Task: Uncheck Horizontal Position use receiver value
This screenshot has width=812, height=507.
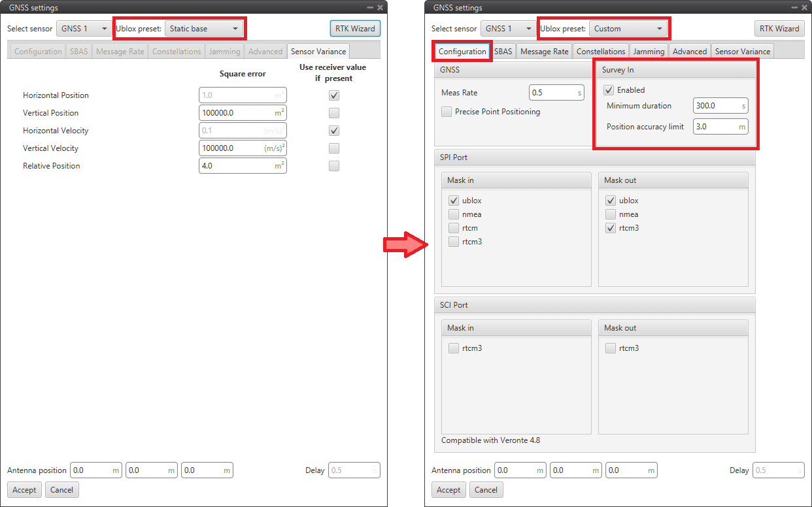Action: pos(334,95)
